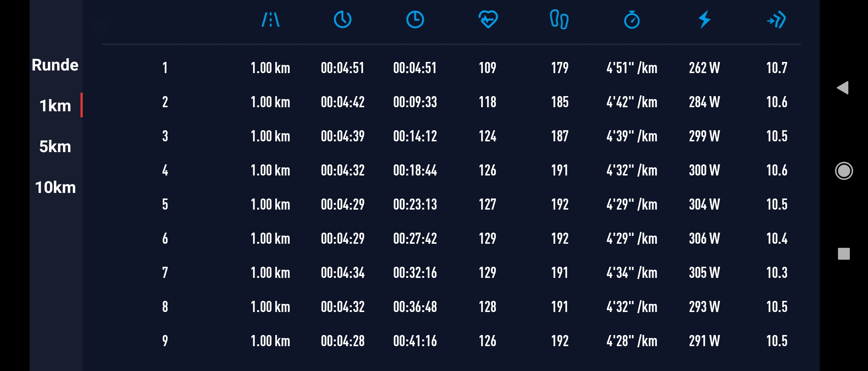Tap lap 5 time 00:04:29

tap(342, 204)
